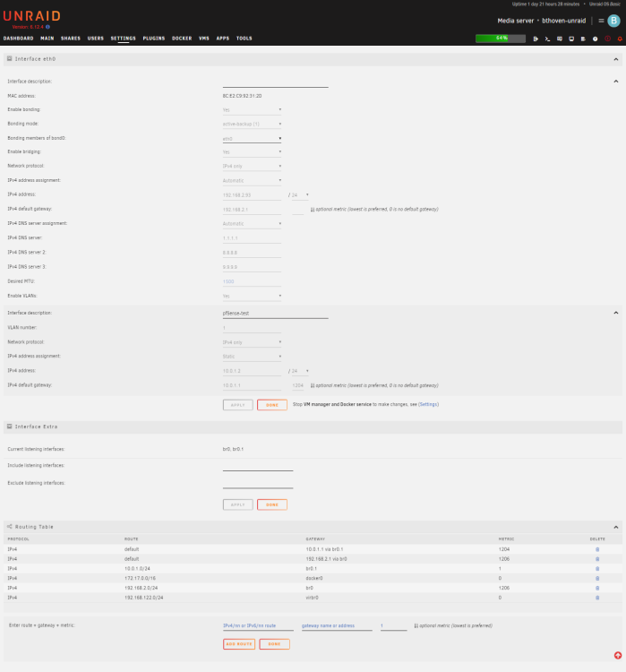This screenshot has height=672, width=626.
Task: Delete the 192.168.2.0/24 br0 route
Action: [597, 588]
